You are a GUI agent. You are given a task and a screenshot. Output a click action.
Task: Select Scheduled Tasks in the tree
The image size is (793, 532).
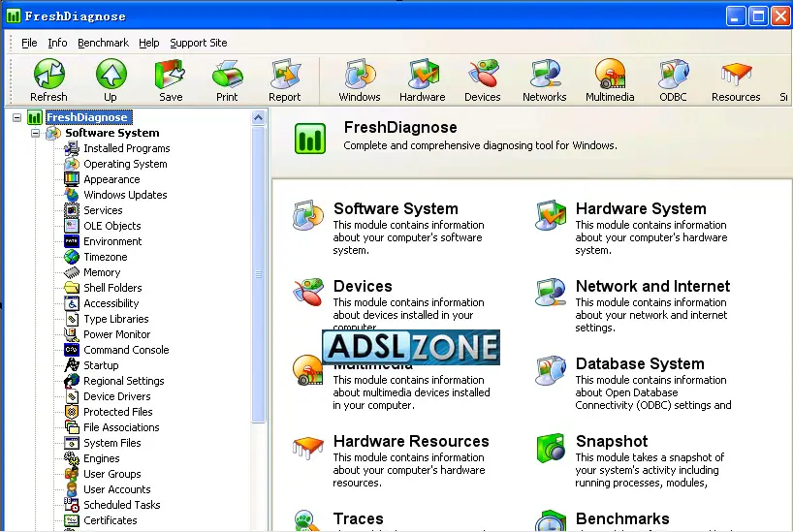[x=122, y=505]
